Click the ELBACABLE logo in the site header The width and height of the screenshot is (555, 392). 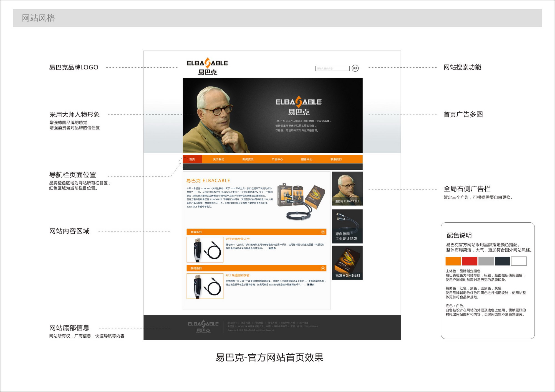207,66
